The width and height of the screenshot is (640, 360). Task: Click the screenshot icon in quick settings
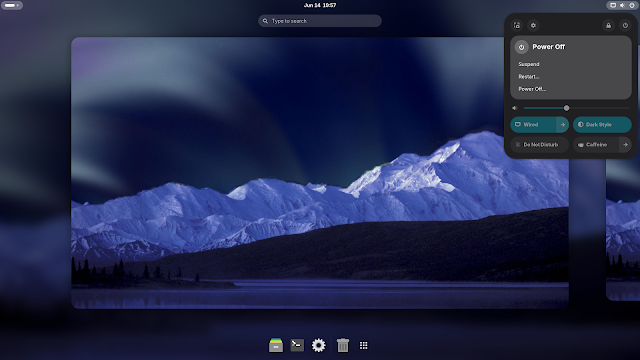(517, 25)
